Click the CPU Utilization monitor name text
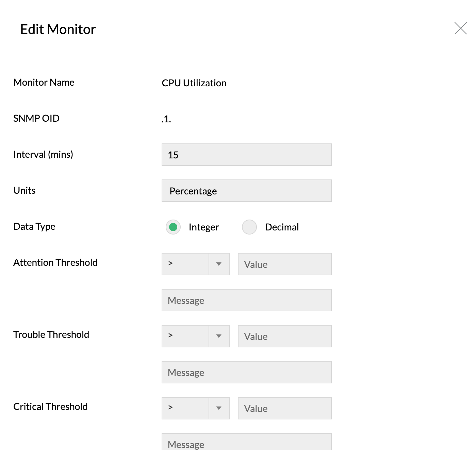Screen dimensions: 476x450 (x=194, y=83)
